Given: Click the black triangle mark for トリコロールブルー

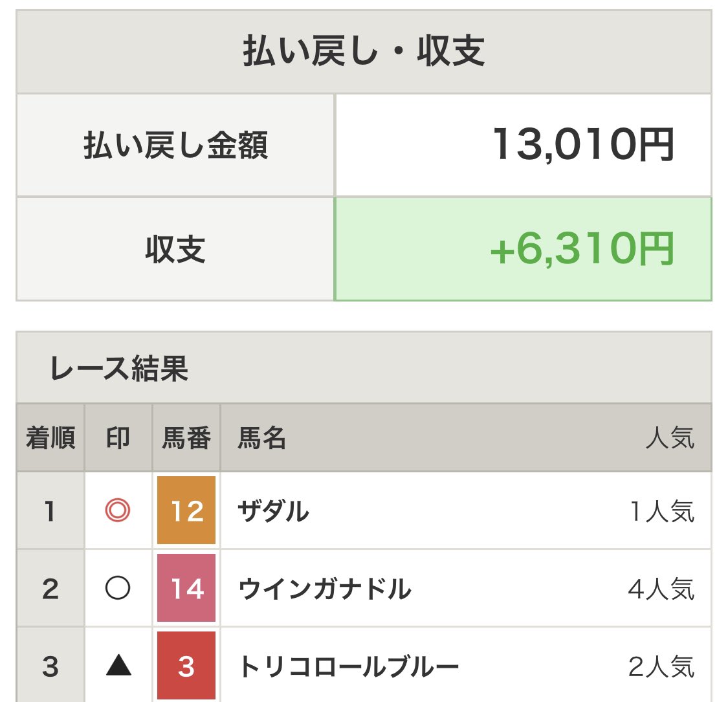Looking at the screenshot, I should [x=118, y=666].
